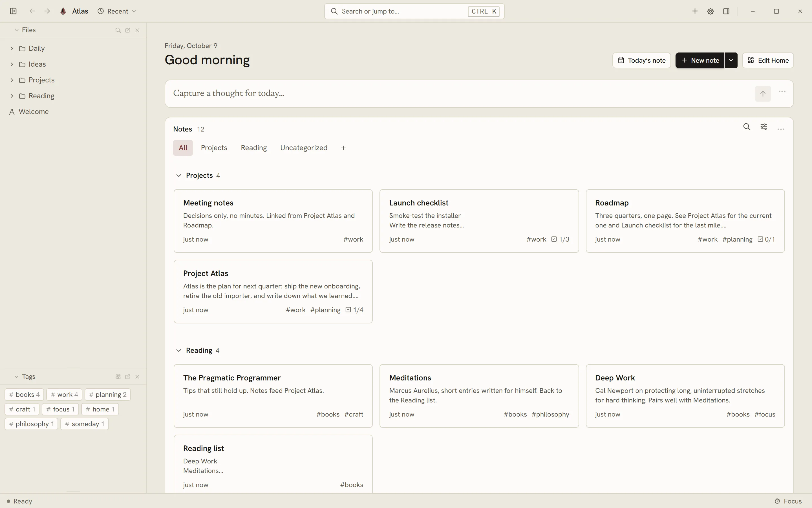
Task: Collapse the Reading notes group
Action: (178, 351)
